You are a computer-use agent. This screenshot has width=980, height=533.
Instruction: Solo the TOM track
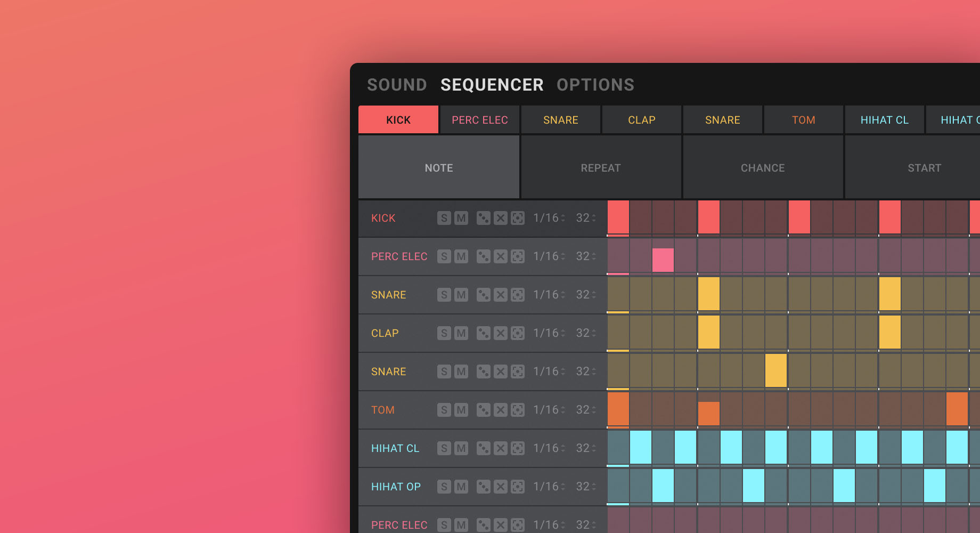(444, 410)
